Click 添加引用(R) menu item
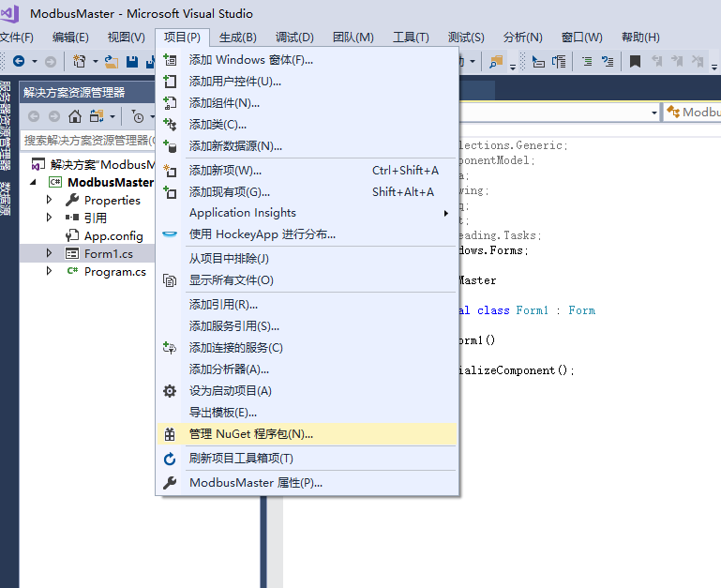721x588 pixels. [x=223, y=305]
